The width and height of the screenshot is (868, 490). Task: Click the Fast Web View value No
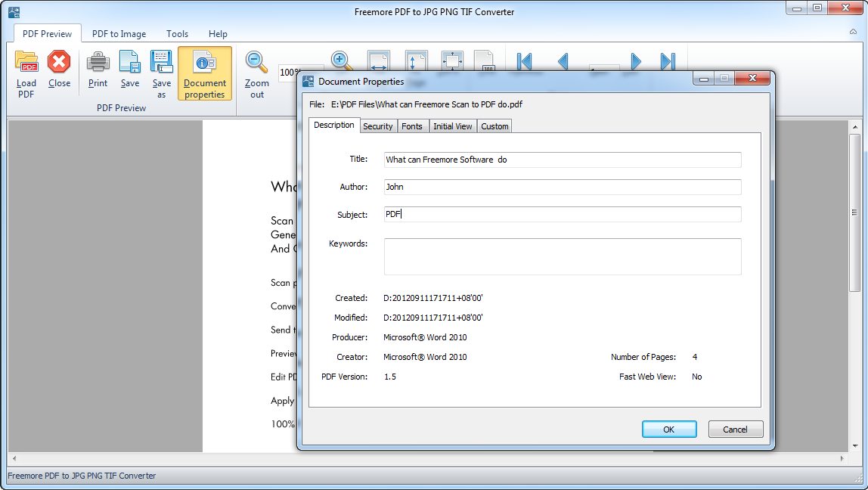(697, 377)
